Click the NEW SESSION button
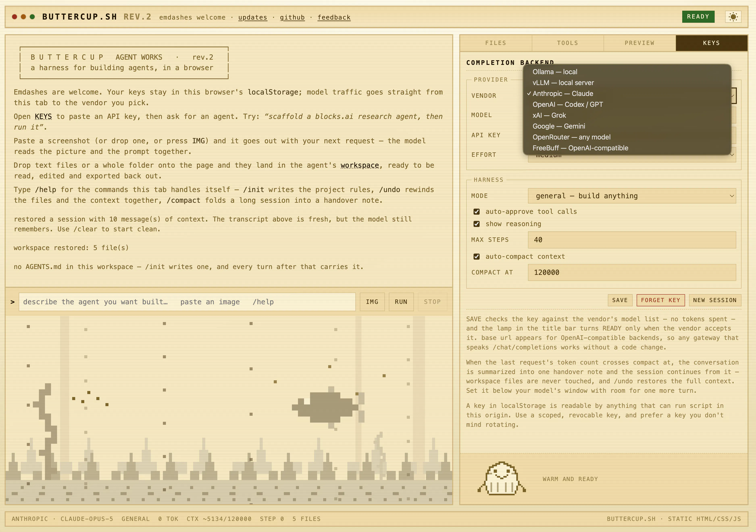The image size is (756, 532). pos(715,300)
